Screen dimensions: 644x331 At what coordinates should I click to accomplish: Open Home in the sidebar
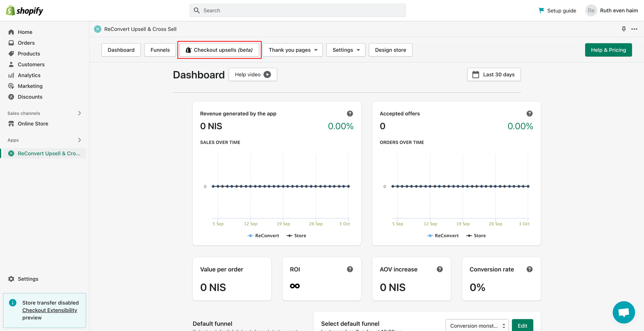point(25,32)
